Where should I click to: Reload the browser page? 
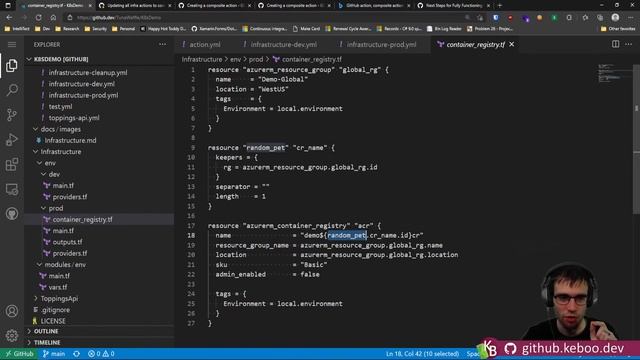(x=38, y=18)
